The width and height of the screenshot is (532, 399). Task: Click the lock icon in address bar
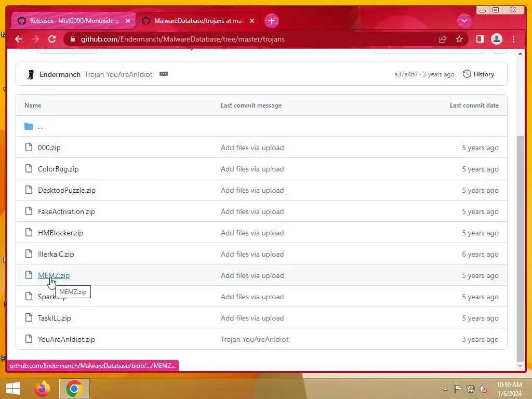(x=72, y=39)
